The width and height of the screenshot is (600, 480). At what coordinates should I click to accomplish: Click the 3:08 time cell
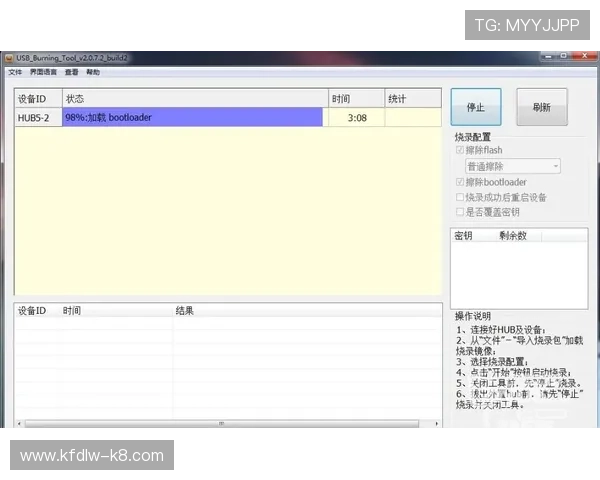(x=357, y=118)
